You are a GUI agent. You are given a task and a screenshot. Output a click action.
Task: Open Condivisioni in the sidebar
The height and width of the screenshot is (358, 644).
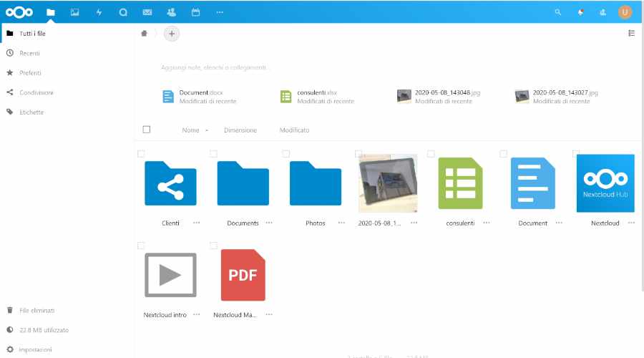point(36,92)
